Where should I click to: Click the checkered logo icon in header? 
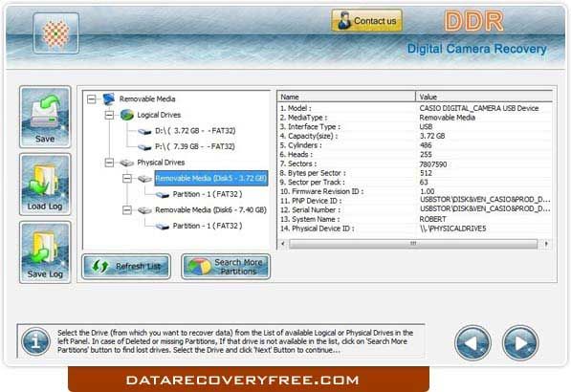coord(55,33)
